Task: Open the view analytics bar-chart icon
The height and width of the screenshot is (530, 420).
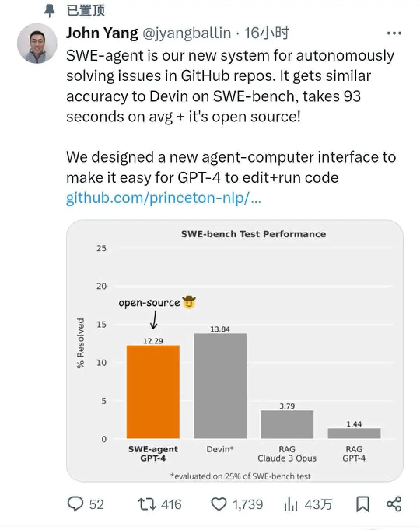Action: (x=290, y=505)
